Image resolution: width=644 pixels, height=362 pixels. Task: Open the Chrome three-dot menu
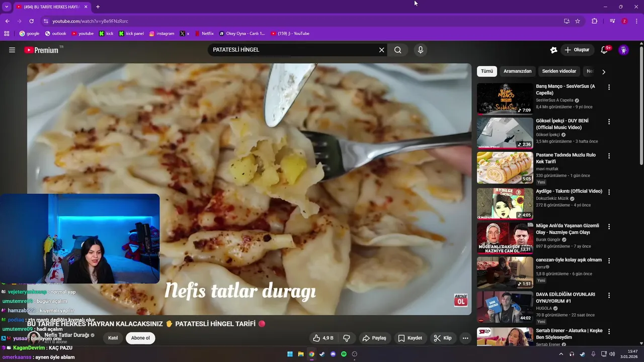pos(636,21)
